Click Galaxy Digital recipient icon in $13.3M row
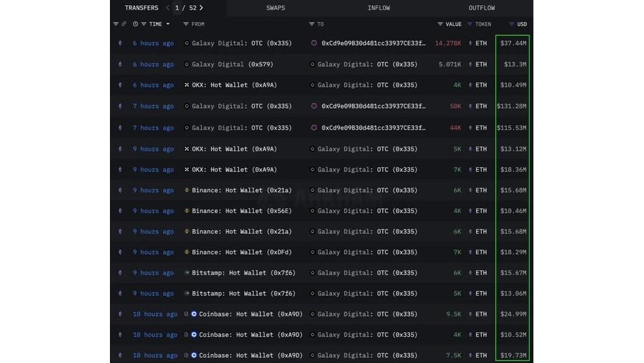This screenshot has width=644, height=363. [312, 64]
